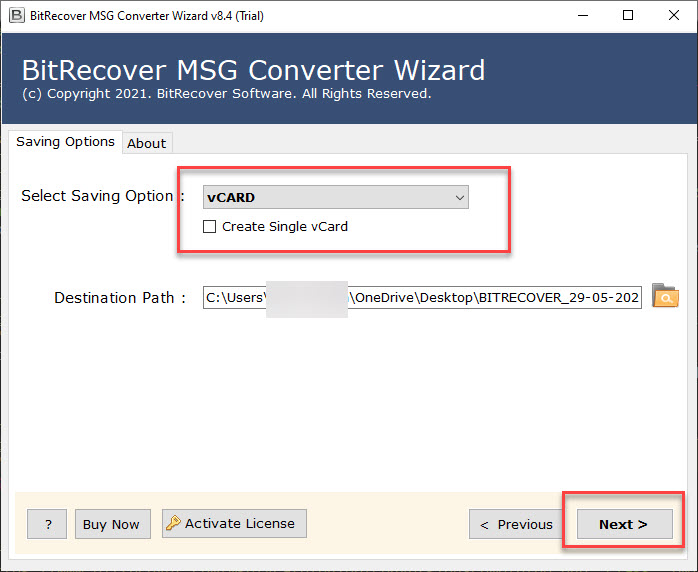The image size is (698, 572).
Task: Open the vCARD saving option dropdown
Action: 336,197
